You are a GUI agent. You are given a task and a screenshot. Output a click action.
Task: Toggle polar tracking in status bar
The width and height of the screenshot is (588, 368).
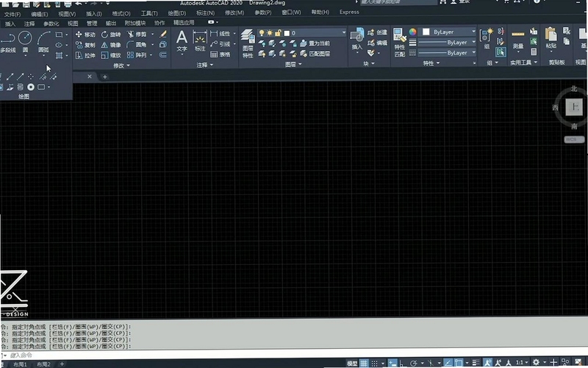click(413, 363)
